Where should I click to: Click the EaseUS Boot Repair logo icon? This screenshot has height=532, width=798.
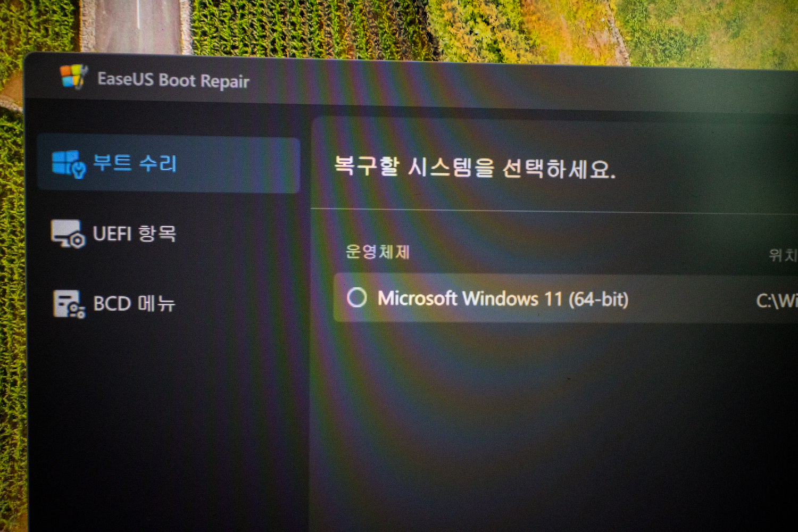pyautogui.click(x=73, y=77)
